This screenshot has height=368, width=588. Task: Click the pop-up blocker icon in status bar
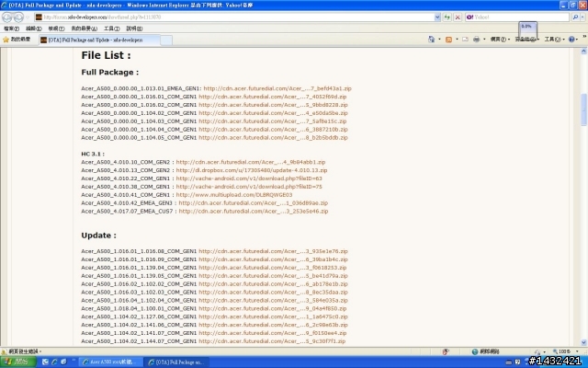click(x=446, y=351)
